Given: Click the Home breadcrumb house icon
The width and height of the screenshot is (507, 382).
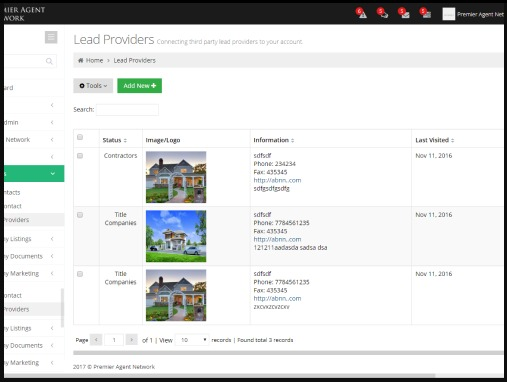Looking at the screenshot, I should click(x=80, y=60).
